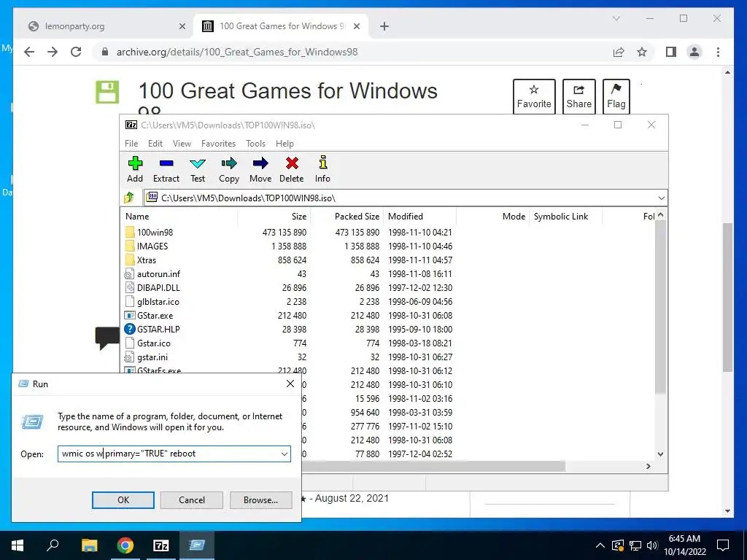747x560 pixels.
Task: Open the View menu in 7-Zip
Action: (182, 144)
